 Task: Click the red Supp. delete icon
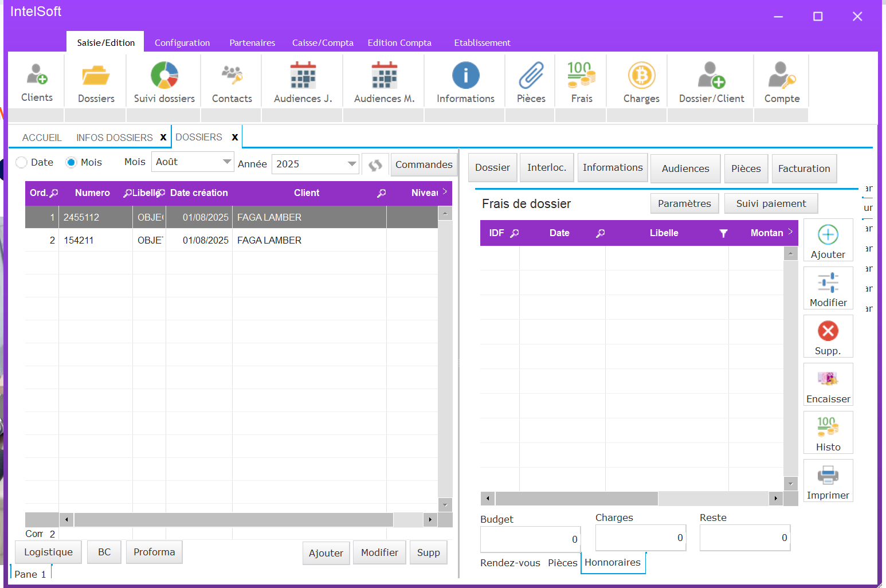point(828,331)
